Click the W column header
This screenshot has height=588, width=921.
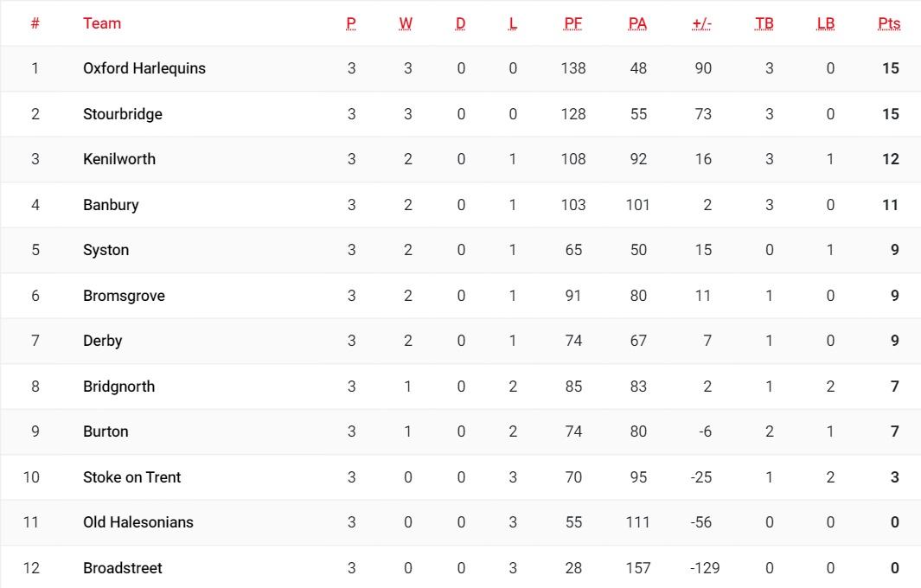point(406,24)
